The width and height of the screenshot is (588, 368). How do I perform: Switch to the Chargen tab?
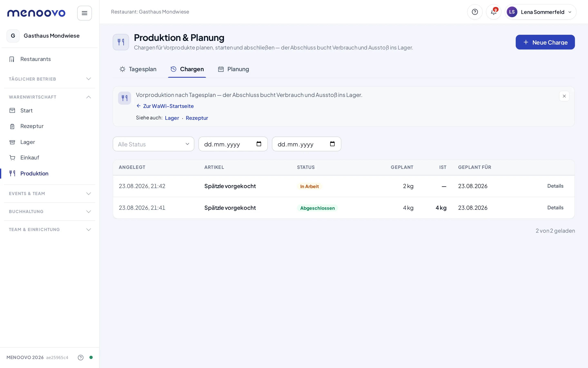(187, 69)
